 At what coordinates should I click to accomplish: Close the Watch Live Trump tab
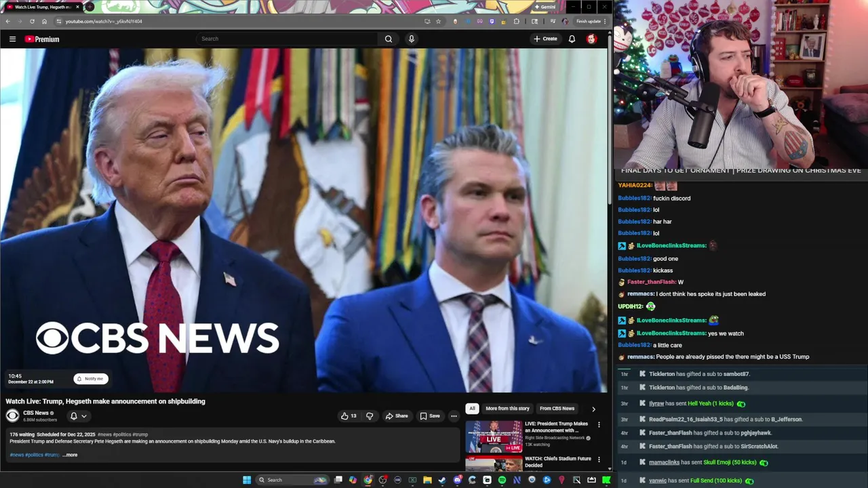77,7
